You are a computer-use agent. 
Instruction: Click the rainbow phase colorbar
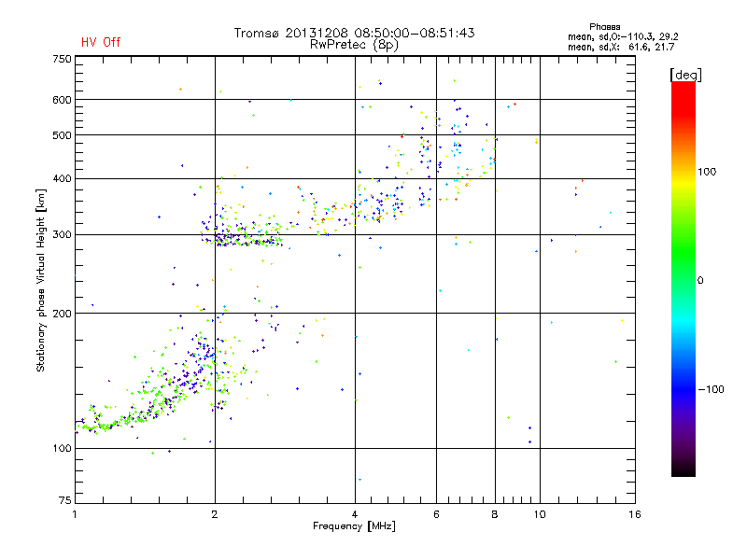point(684,278)
